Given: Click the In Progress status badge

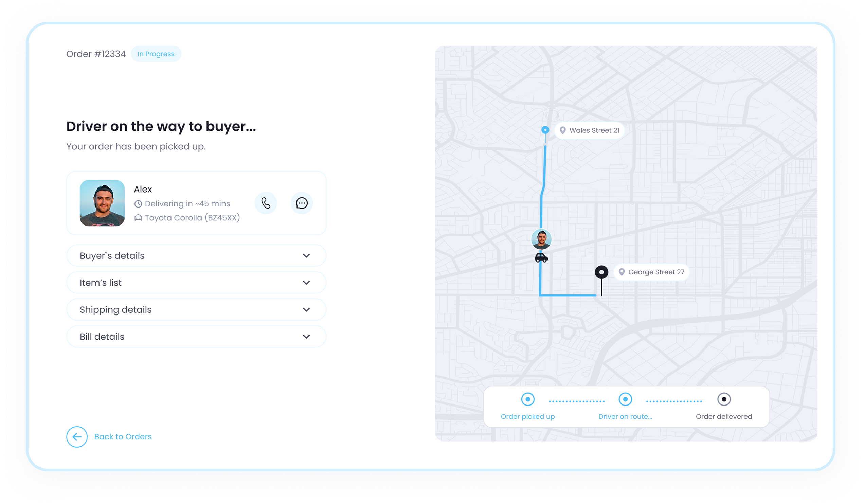Looking at the screenshot, I should pyautogui.click(x=156, y=54).
